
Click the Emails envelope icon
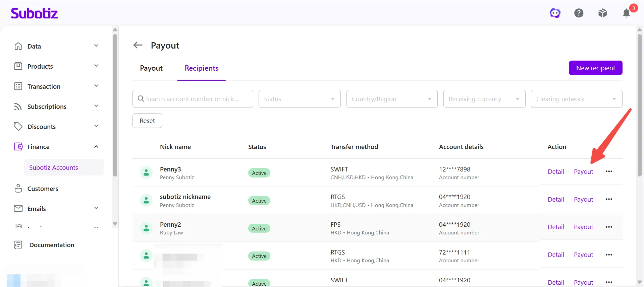click(18, 209)
